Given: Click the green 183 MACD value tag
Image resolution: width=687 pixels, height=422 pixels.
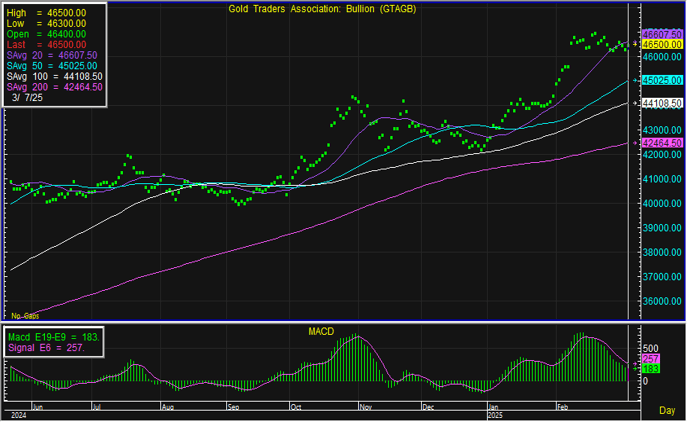Looking at the screenshot, I should (x=647, y=370).
